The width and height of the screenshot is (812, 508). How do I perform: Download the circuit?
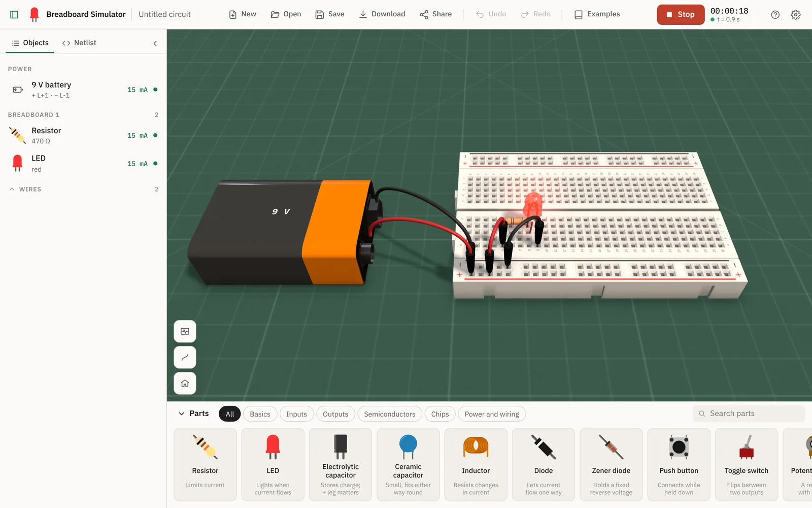coord(382,14)
